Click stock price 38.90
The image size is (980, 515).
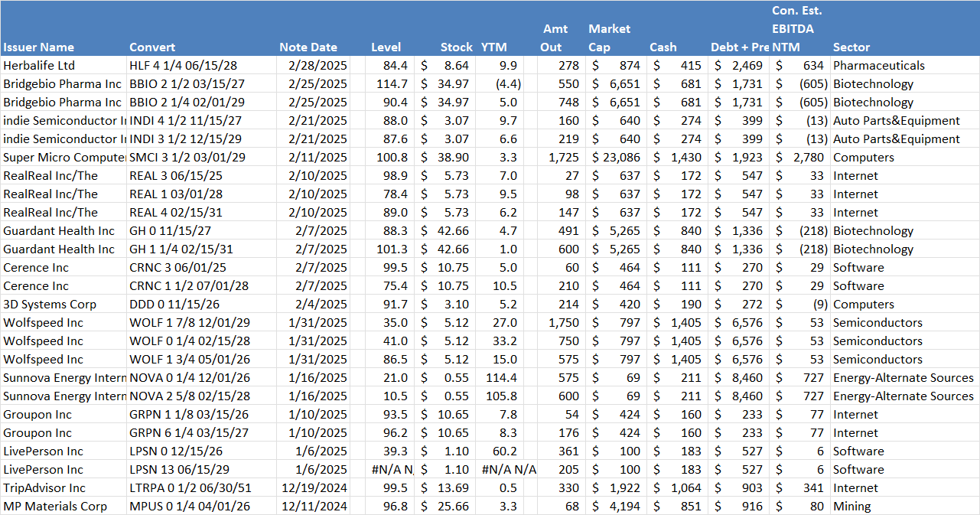[444, 158]
